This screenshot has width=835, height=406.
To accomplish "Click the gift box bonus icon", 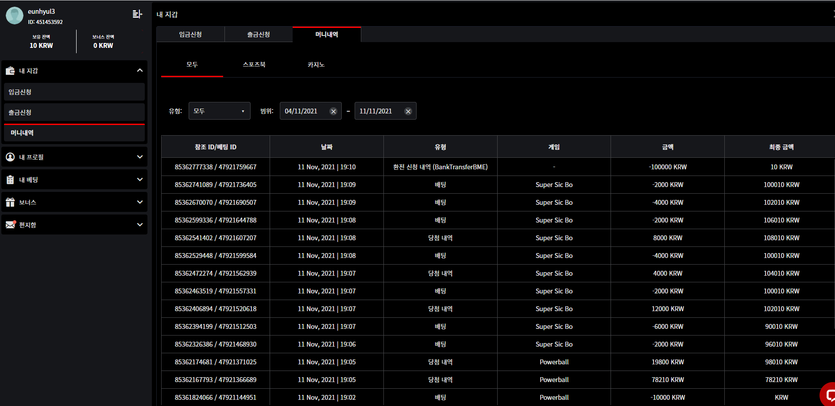I will point(10,202).
